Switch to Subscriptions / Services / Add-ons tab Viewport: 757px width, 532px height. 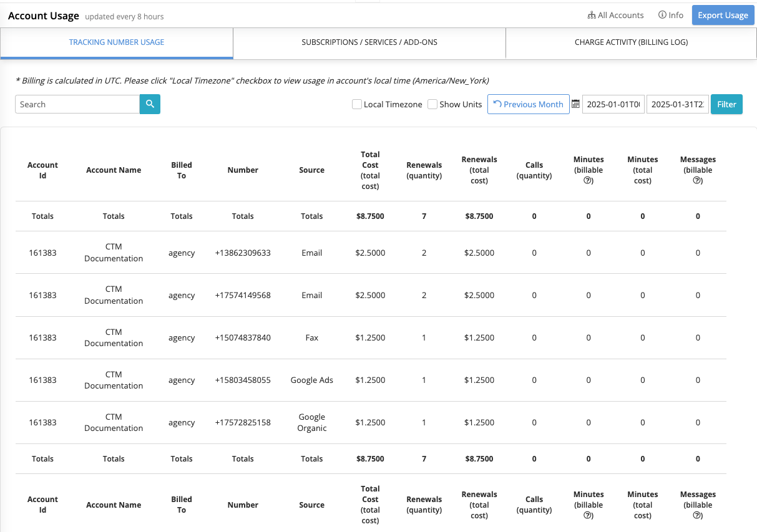(x=369, y=42)
